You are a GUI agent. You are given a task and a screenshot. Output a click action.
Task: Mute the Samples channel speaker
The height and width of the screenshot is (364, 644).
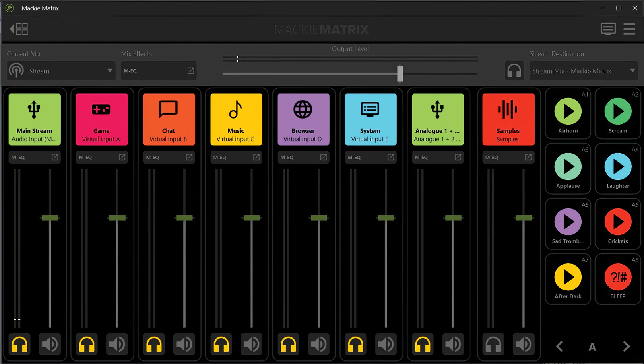point(524,344)
